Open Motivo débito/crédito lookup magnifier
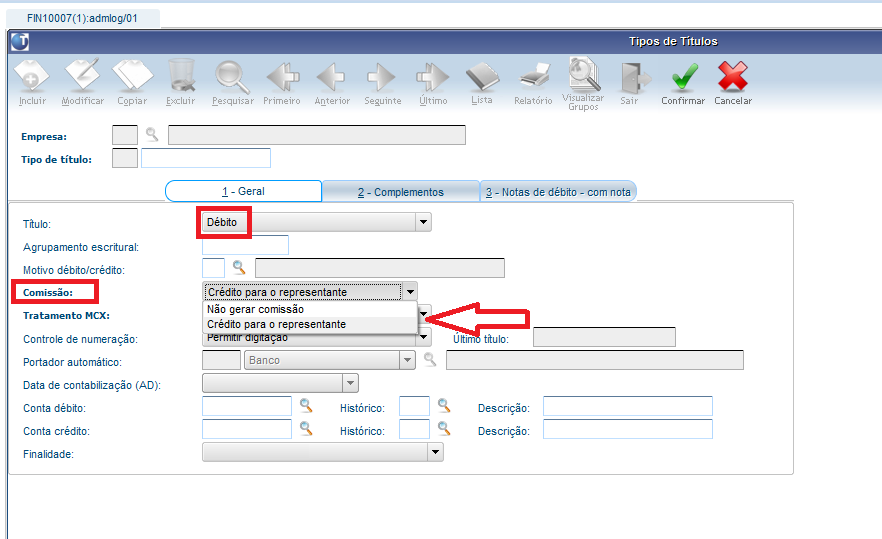Screen dimensions: 882x539 pos(239,267)
